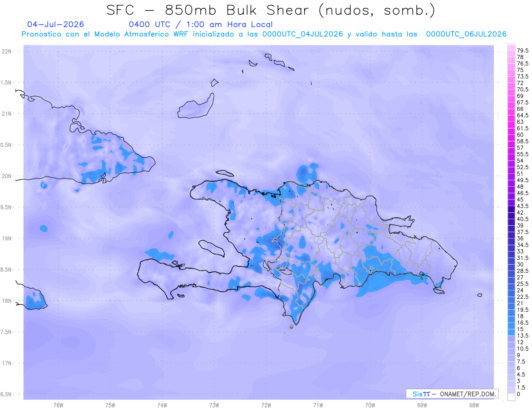Click the legend color band between 58.5 and 60
The width and height of the screenshot is (532, 411).
pos(511,138)
